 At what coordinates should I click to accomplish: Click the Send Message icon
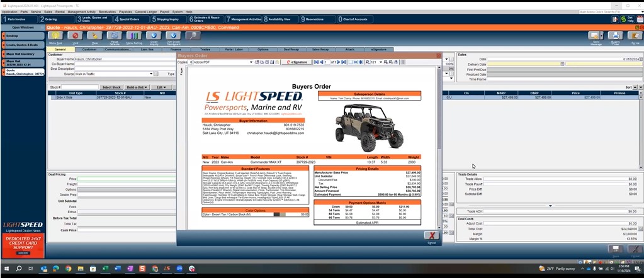(x=594, y=36)
